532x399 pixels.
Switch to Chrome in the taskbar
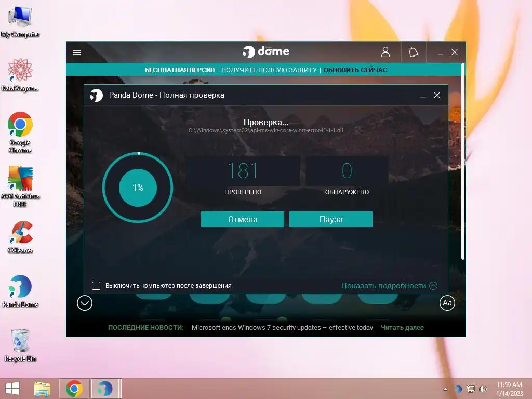click(x=74, y=389)
